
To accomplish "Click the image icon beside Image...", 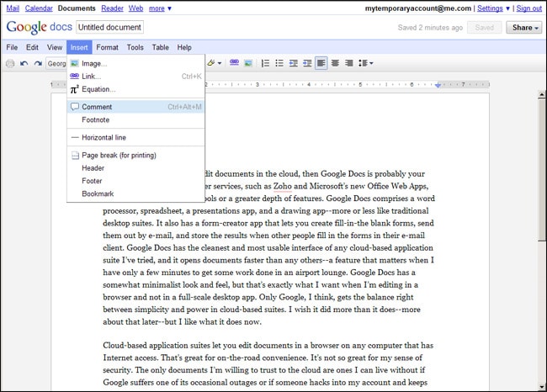I will tap(74, 63).
